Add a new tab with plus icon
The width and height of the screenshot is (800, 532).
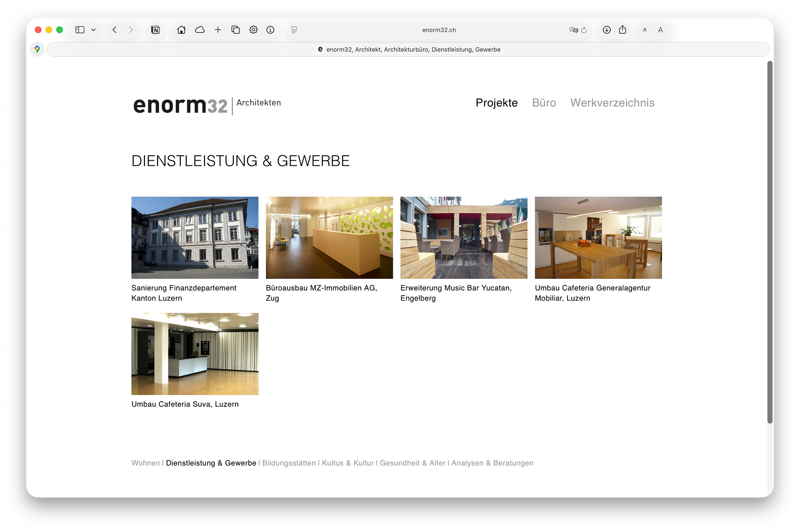point(217,30)
